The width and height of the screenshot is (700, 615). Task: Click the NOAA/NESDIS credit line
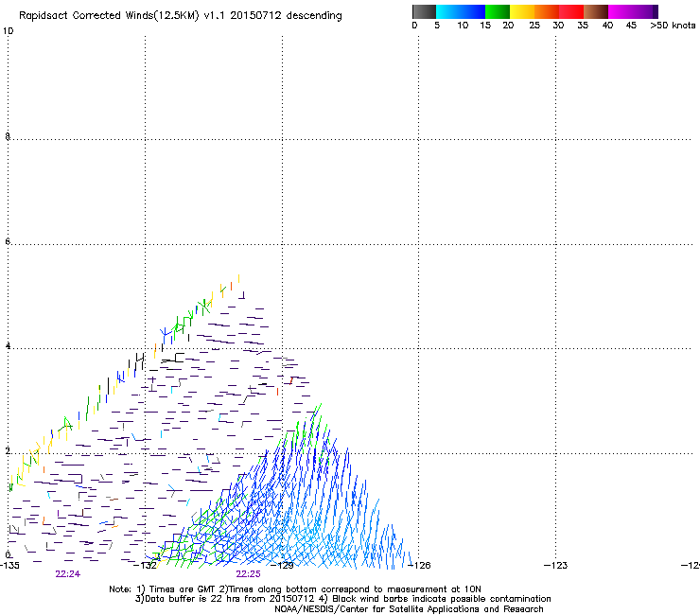click(x=409, y=609)
